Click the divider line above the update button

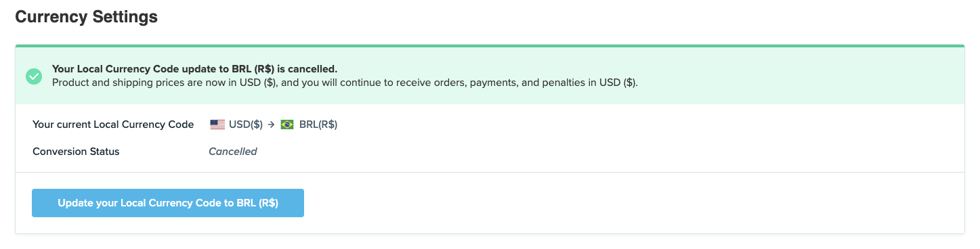(490, 172)
